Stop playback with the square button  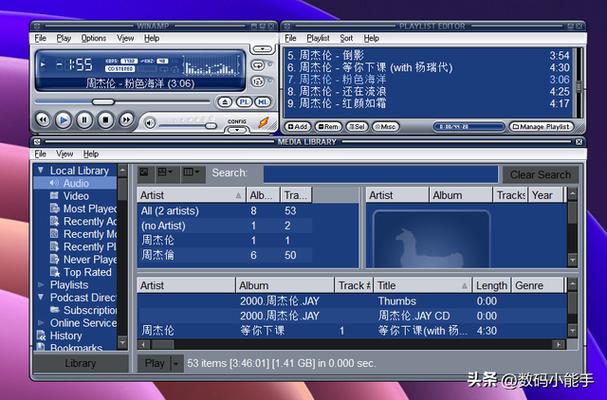click(105, 120)
